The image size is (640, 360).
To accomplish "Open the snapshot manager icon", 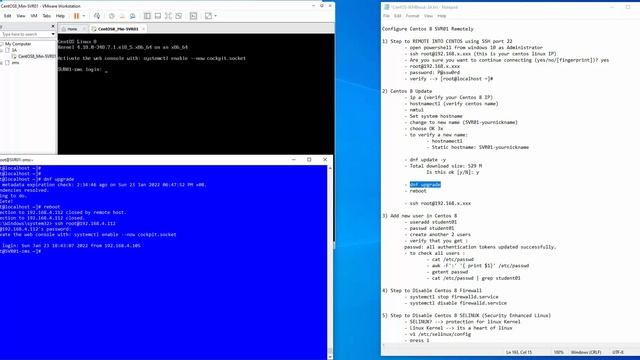I will 133,16.
